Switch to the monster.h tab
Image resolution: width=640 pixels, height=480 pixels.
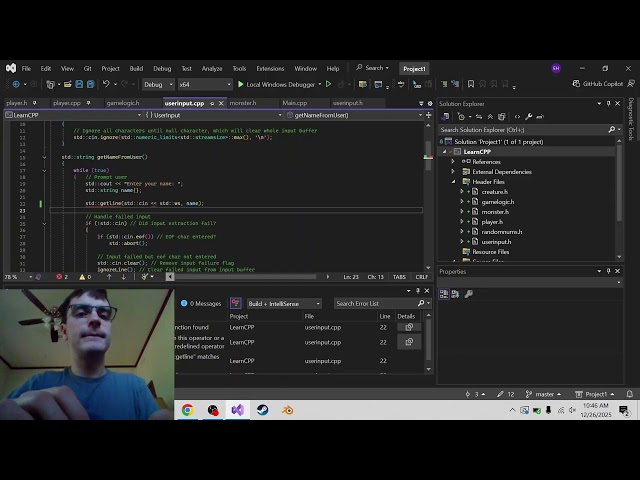tap(243, 103)
